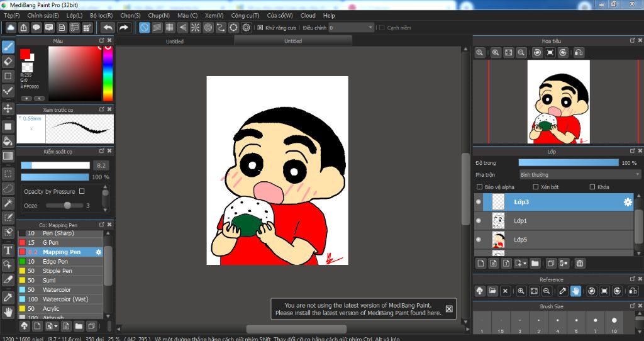Undock the Lớp layer panel
The height and width of the screenshot is (341, 644).
coord(633,151)
